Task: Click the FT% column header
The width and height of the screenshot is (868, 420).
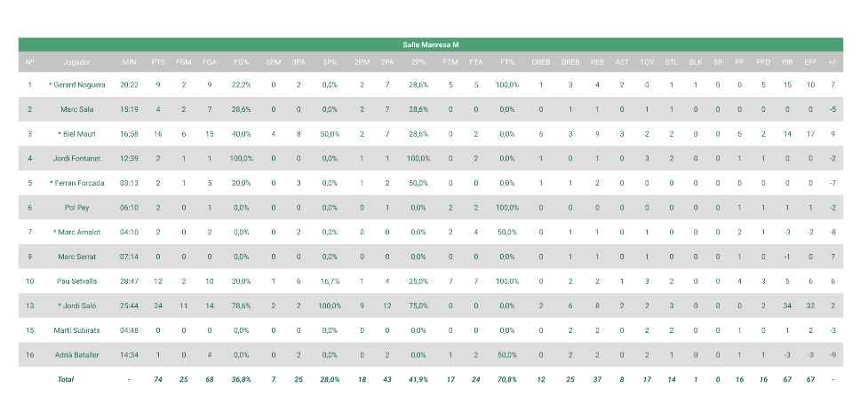Action: 507,62
